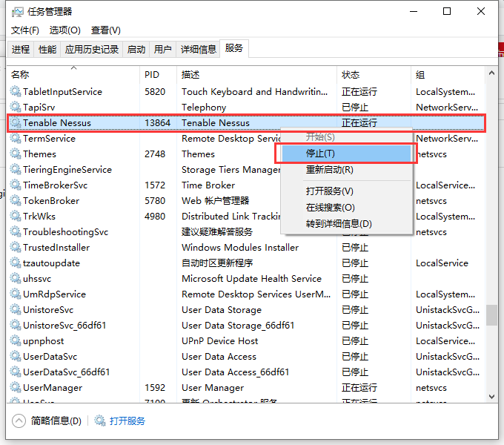The width and height of the screenshot is (504, 445).
Task: Select the 服务 tab
Action: 234,48
